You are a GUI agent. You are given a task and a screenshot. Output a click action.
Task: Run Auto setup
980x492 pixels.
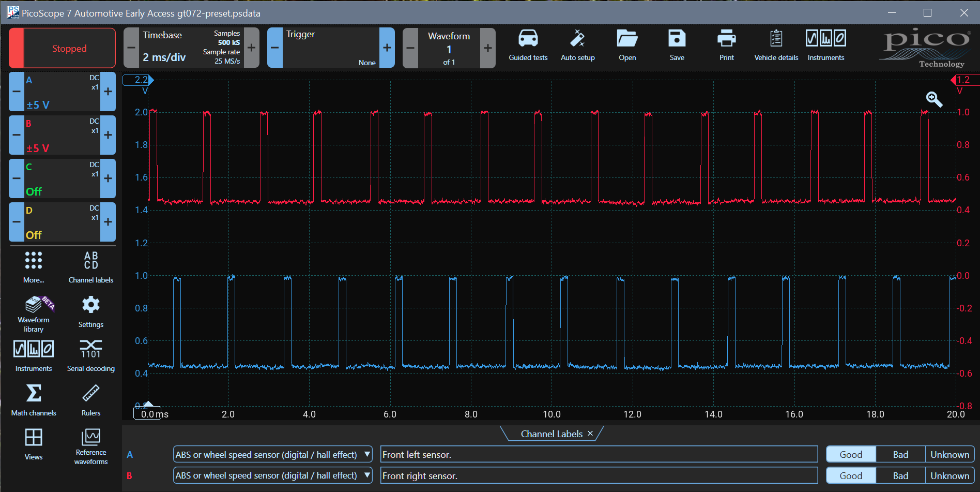[x=577, y=46]
